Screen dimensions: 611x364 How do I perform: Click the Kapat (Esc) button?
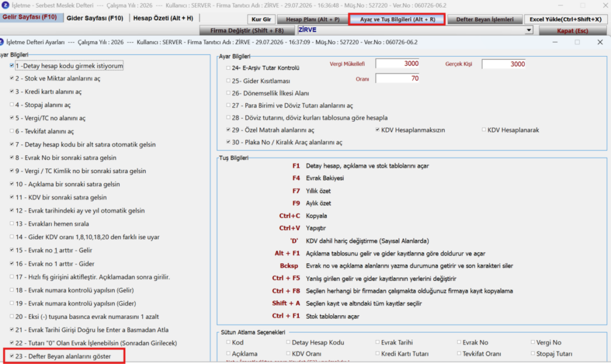(572, 30)
